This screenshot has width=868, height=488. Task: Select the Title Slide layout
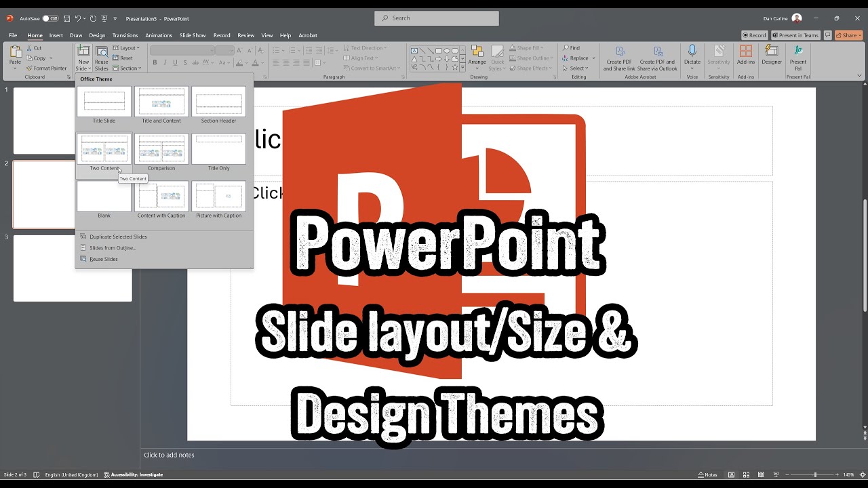coord(104,105)
